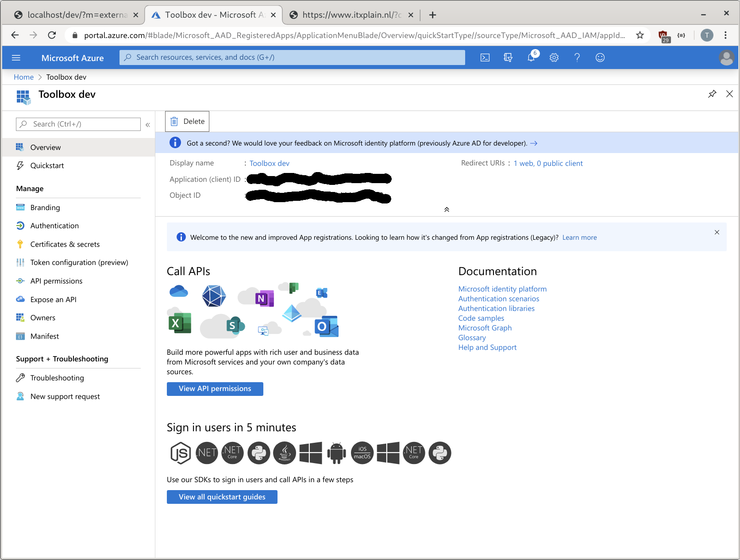Click the OneNote icon in Call APIs
Viewport: 740px width, 560px height.
pos(265,298)
